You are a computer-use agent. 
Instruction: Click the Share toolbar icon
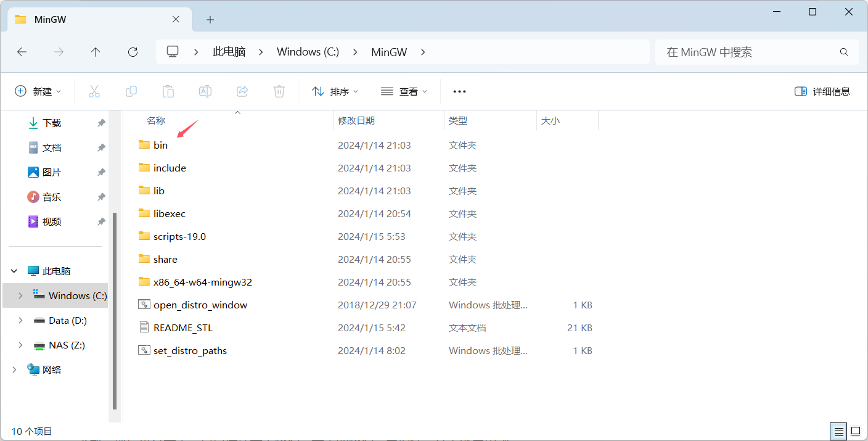(242, 91)
